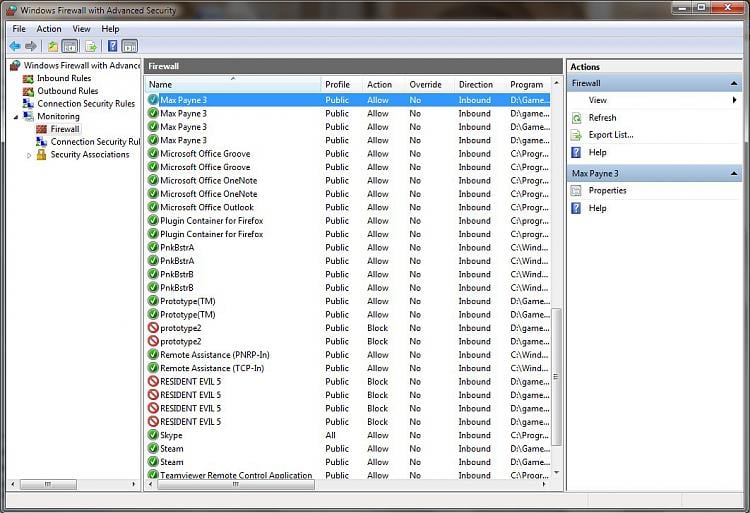Screen dimensions: 750x513
Task: Click Refresh in the Actions pane
Action: [x=602, y=118]
